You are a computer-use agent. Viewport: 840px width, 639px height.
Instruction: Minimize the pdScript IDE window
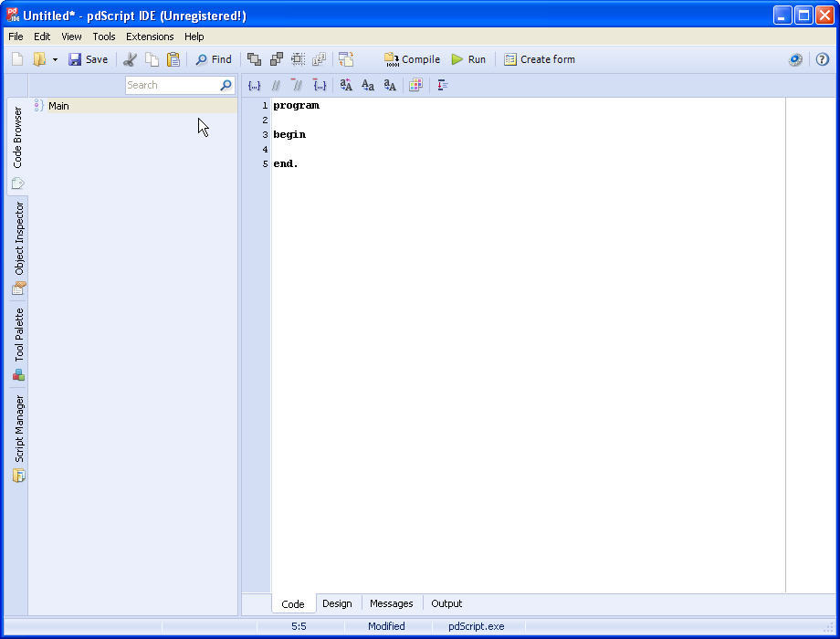click(x=782, y=15)
